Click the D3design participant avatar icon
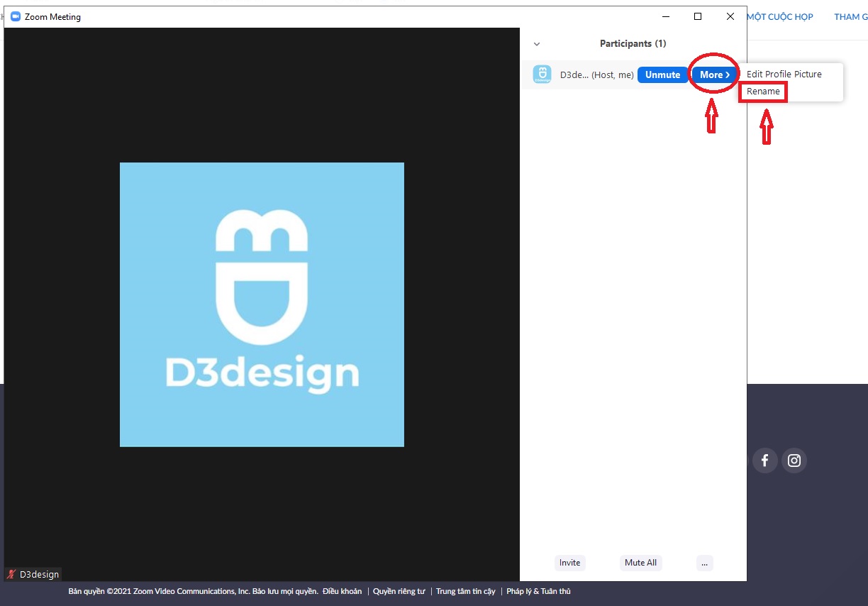This screenshot has height=606, width=868. [542, 75]
